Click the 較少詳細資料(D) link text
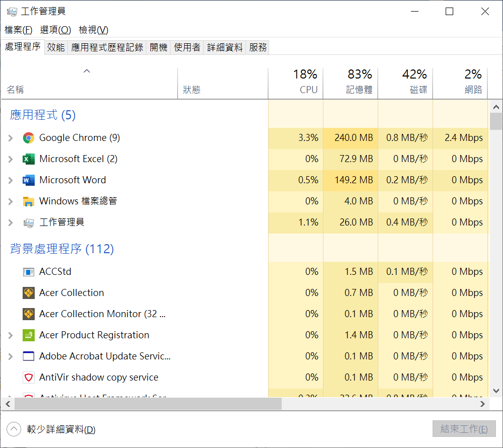Screen dimensions: 503x448 click(x=61, y=429)
